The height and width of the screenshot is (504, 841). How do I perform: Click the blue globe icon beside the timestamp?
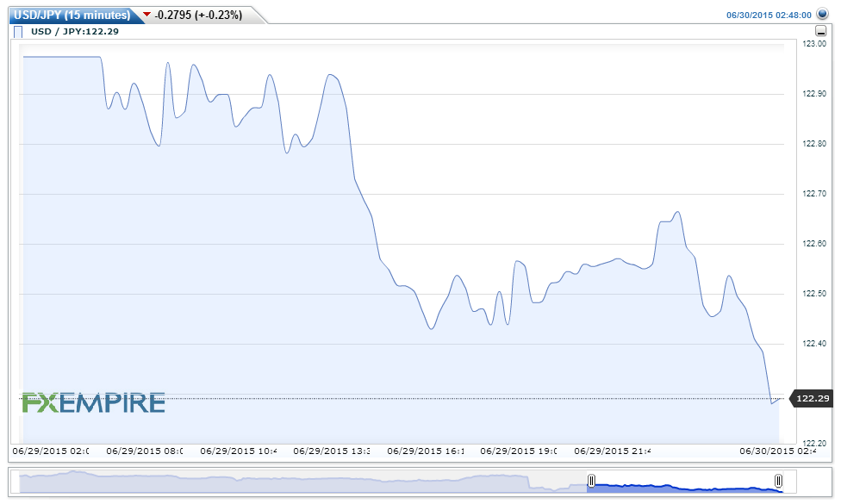pos(822,14)
